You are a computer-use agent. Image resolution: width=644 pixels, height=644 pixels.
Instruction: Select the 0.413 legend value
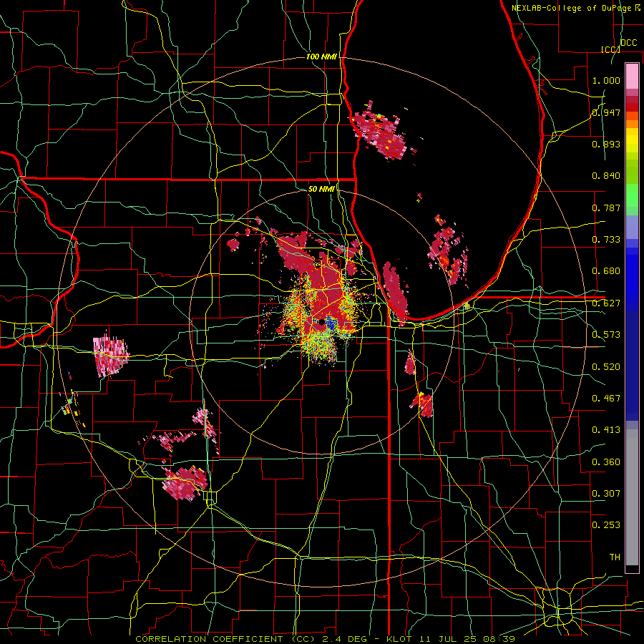606,430
